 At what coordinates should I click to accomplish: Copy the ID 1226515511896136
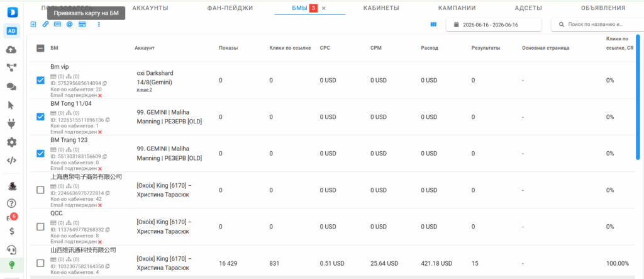pos(108,120)
